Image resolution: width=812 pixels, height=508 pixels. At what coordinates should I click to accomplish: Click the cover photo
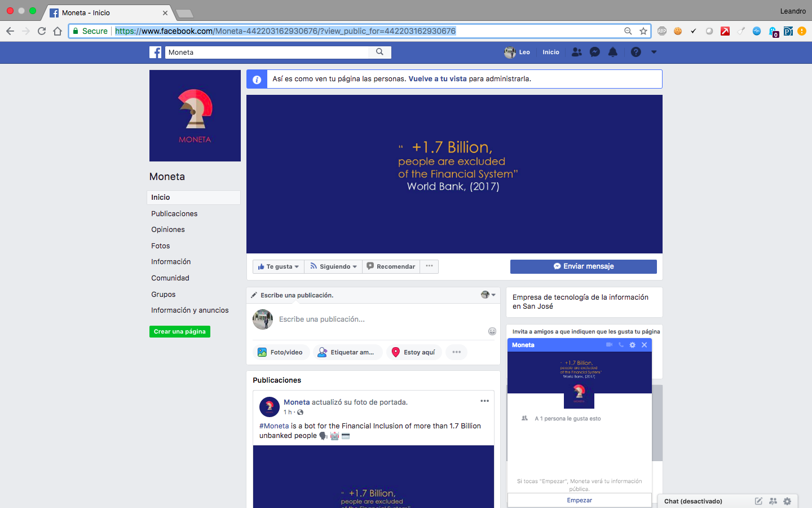coord(454,174)
